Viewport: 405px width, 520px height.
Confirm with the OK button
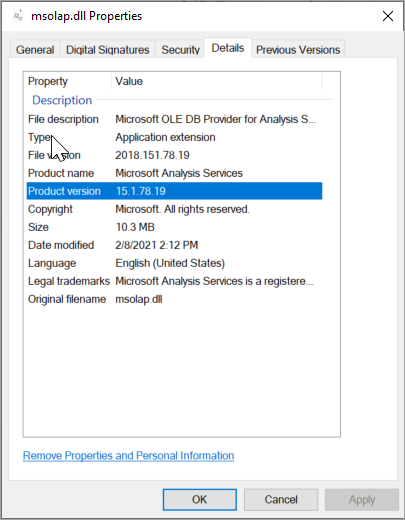(x=200, y=500)
